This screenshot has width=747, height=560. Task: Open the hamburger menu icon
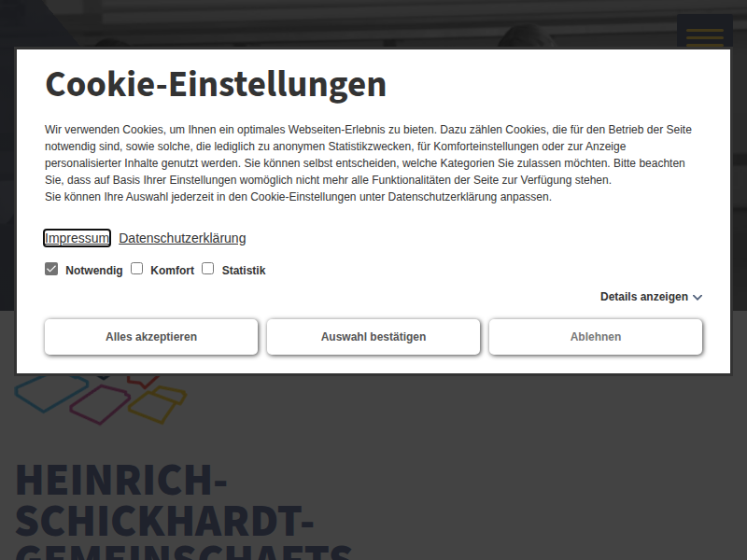pos(704,34)
